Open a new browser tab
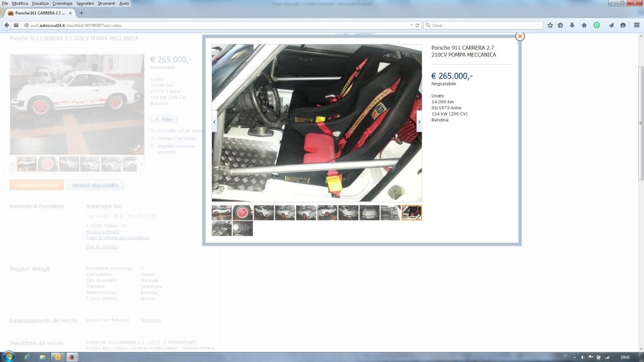Viewport: 644px width, 362px height. [81, 13]
